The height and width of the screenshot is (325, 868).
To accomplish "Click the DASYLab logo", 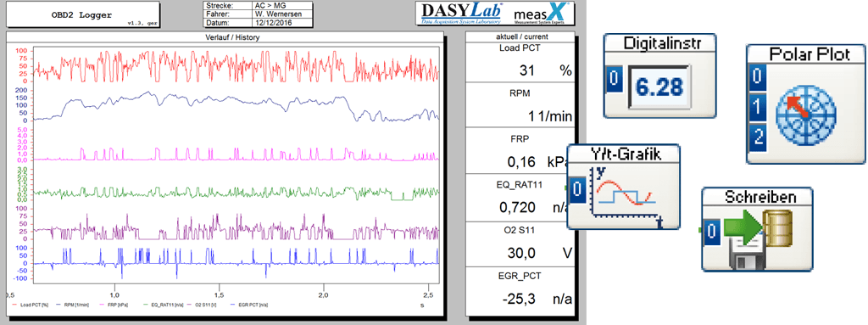I will pyautogui.click(x=461, y=13).
